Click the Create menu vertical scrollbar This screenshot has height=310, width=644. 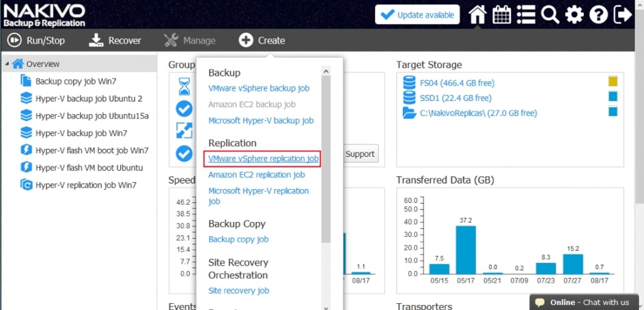click(326, 157)
